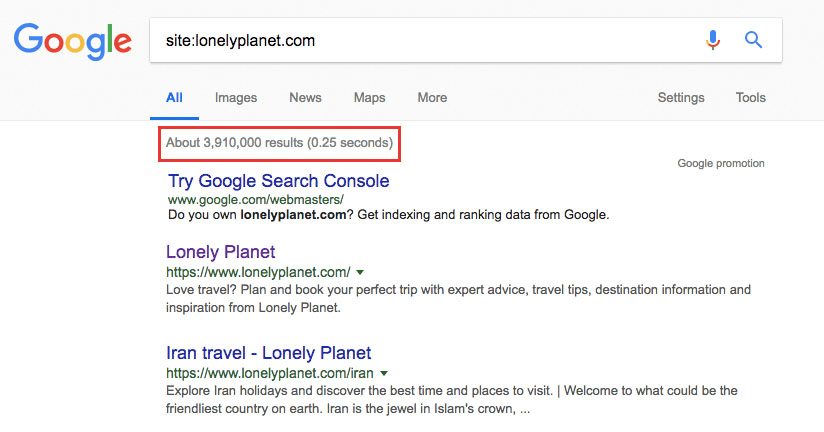Open the Lonely Planet result title
This screenshot has height=432, width=824.
click(x=221, y=252)
